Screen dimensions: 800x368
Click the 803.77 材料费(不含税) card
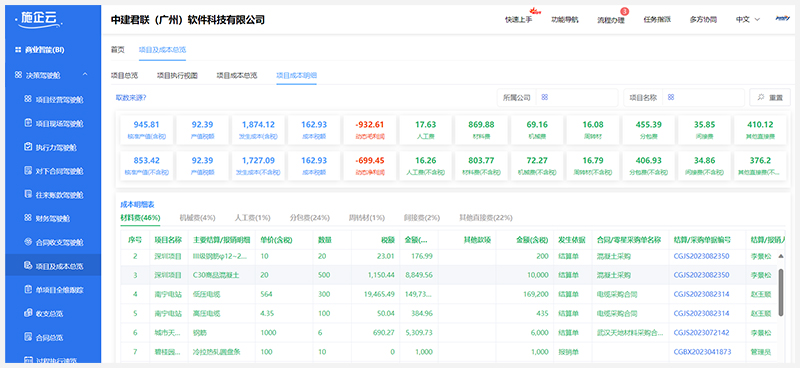tap(482, 165)
